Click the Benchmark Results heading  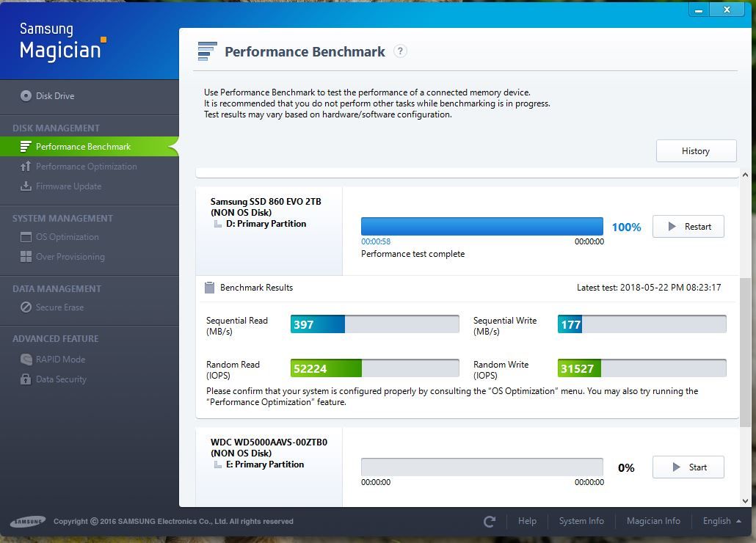(x=256, y=287)
